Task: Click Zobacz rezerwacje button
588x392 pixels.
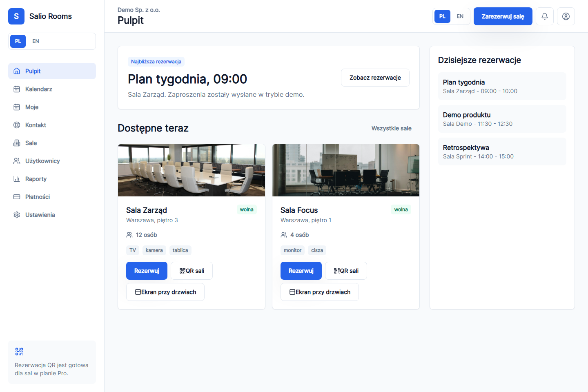Action: (375, 78)
